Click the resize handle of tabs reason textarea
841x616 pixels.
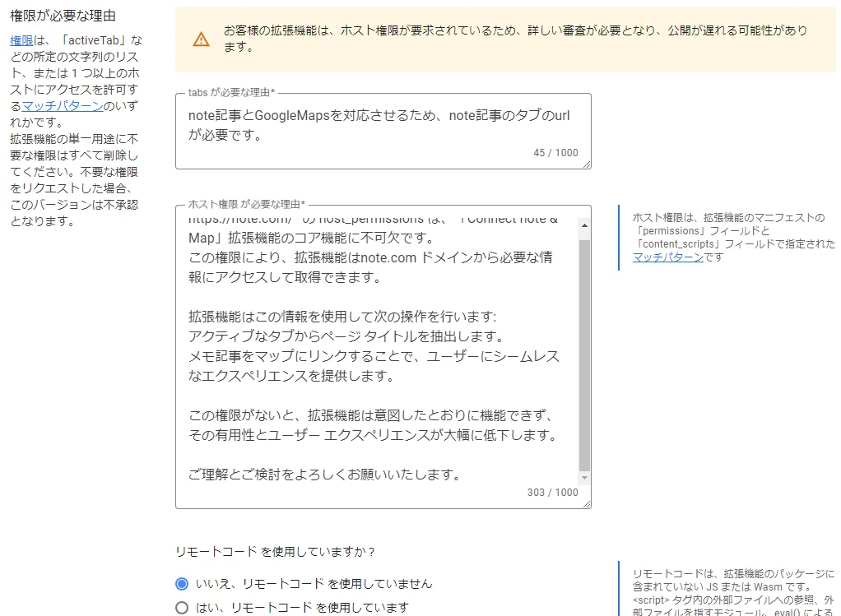coord(587,164)
